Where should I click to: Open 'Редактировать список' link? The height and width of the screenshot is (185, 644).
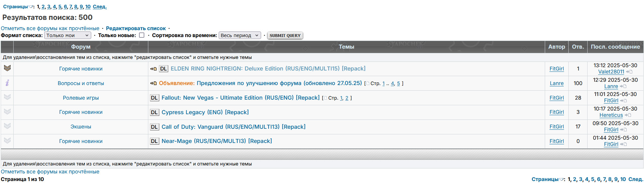click(136, 28)
